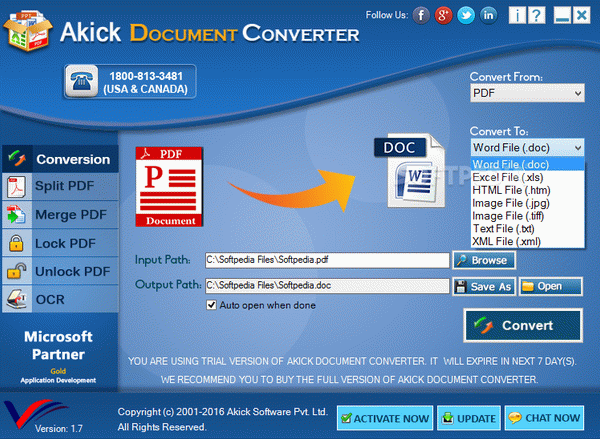Click into the Output Path field
This screenshot has height=439, width=600.
pyautogui.click(x=327, y=286)
